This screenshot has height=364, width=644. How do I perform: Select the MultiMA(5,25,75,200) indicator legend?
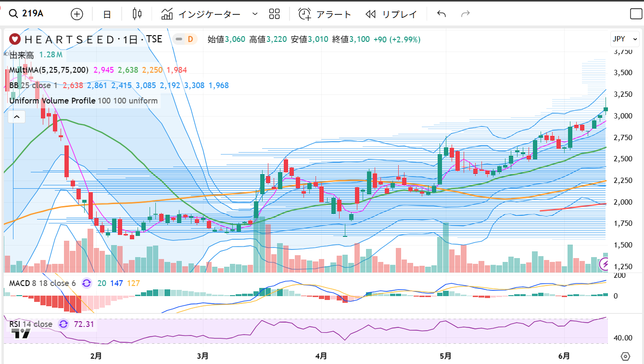pos(49,70)
